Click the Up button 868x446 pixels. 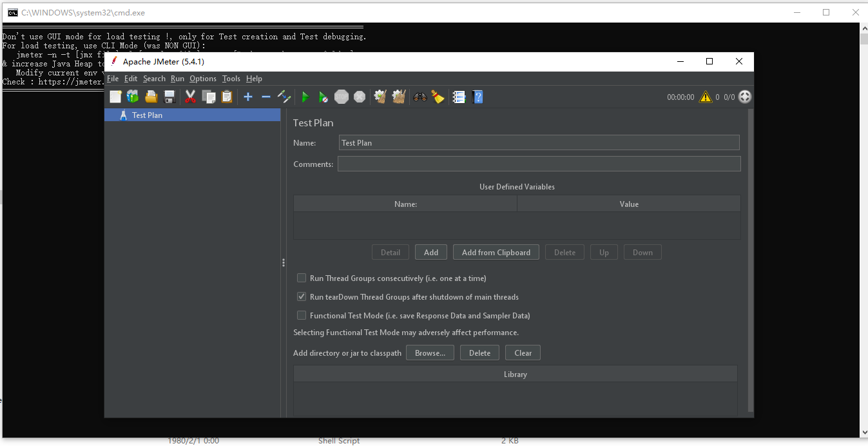[604, 252]
